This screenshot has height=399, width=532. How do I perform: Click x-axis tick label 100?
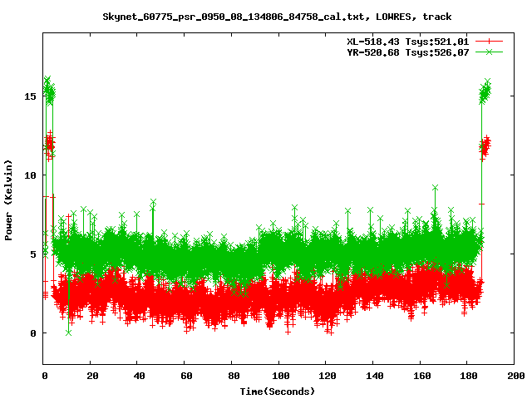280,376
